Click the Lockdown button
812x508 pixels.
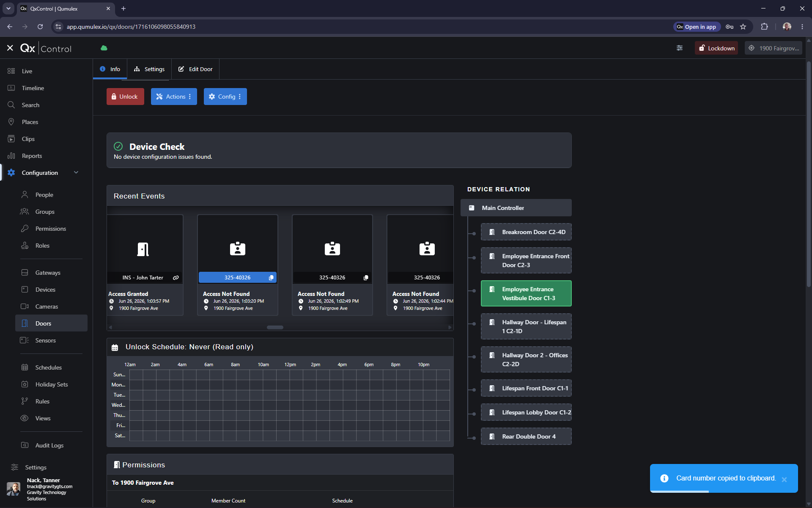pos(716,48)
